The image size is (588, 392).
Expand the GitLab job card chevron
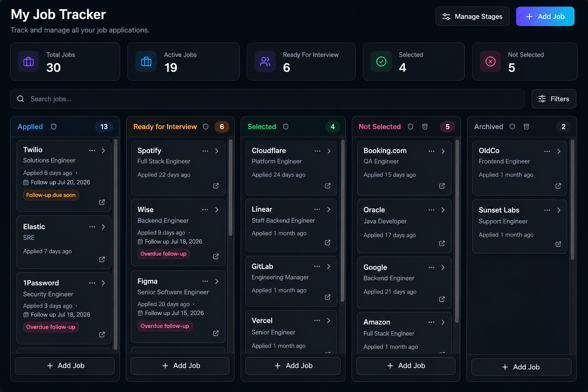(328, 266)
